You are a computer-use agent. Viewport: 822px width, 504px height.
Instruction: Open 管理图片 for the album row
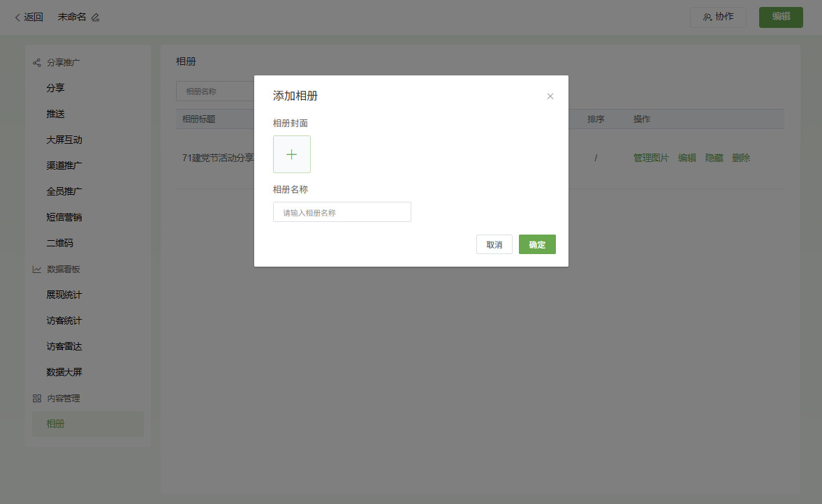click(x=651, y=158)
